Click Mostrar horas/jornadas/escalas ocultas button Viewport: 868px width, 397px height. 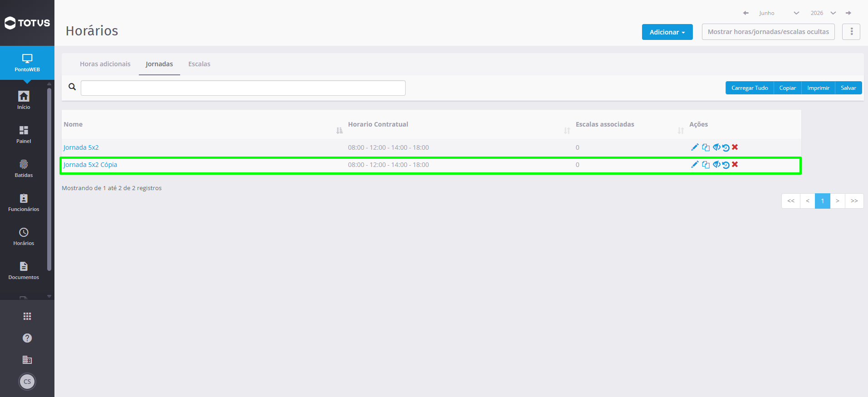[x=768, y=32]
